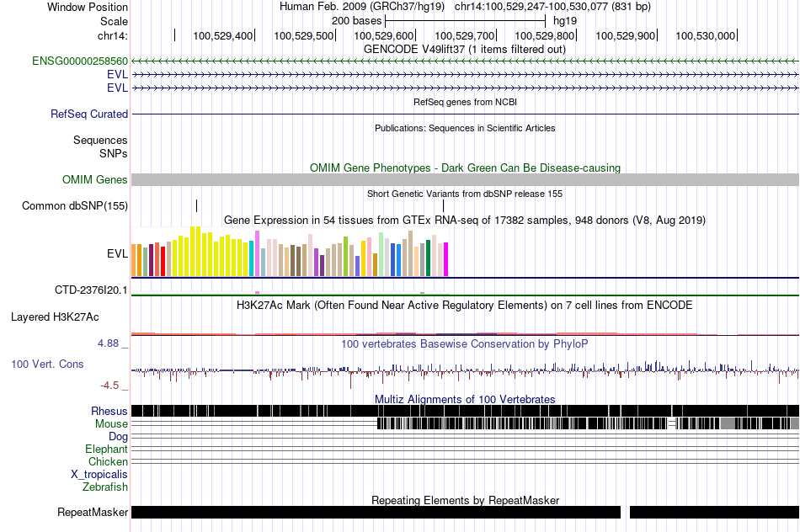This screenshot has width=800, height=532.
Task: Open Multiz Alignments of 100 Vertebrates title
Action: point(465,399)
